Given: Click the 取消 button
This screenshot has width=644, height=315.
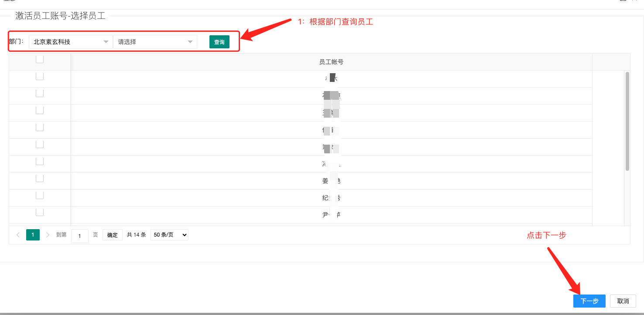Looking at the screenshot, I should pos(623,301).
